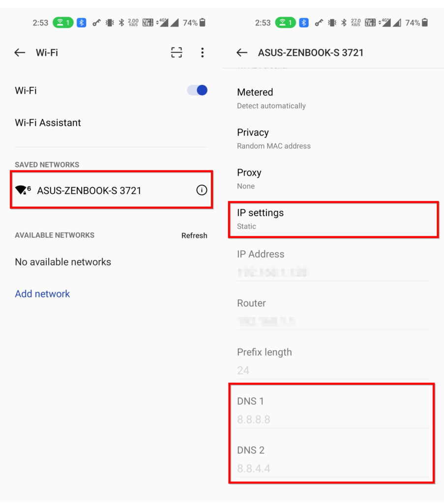444x504 pixels.
Task: Open the Privacy MAC address setting
Action: coord(333,138)
